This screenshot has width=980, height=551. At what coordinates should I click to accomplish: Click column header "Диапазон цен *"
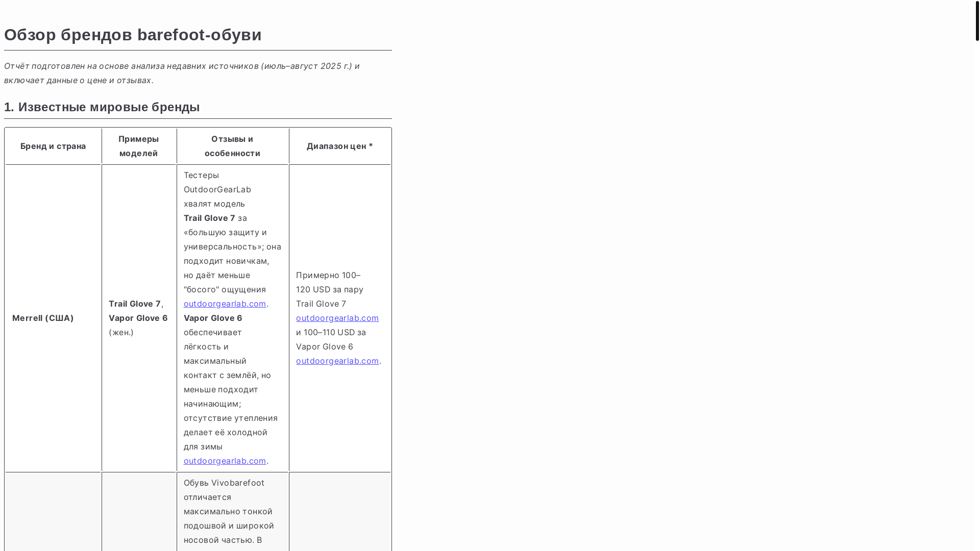[x=340, y=146]
